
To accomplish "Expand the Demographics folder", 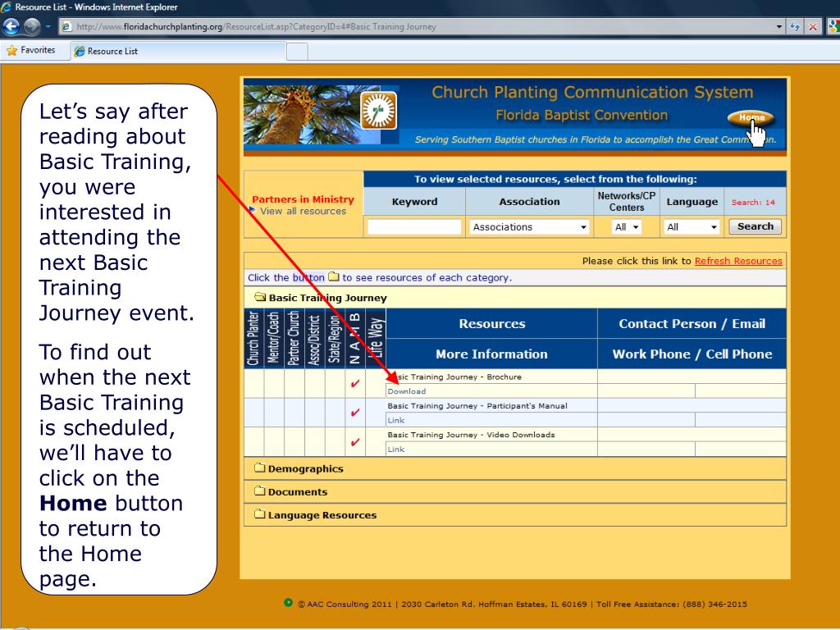I will [260, 468].
